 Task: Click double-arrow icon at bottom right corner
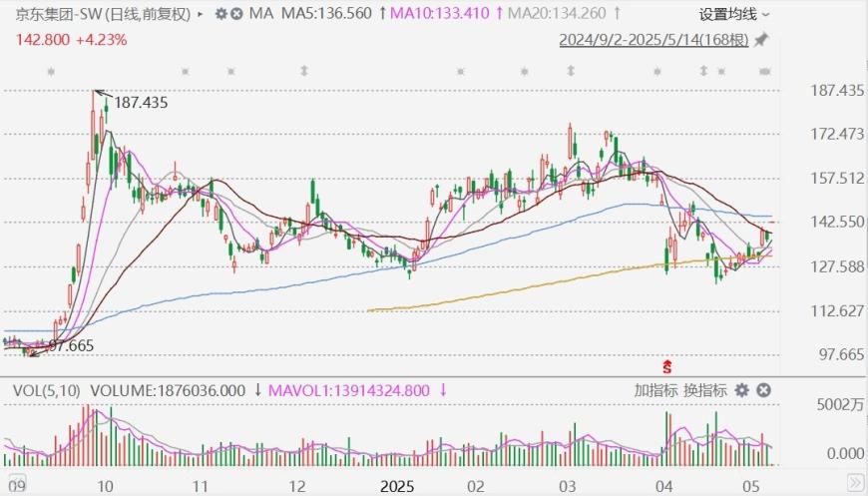pyautogui.click(x=855, y=482)
